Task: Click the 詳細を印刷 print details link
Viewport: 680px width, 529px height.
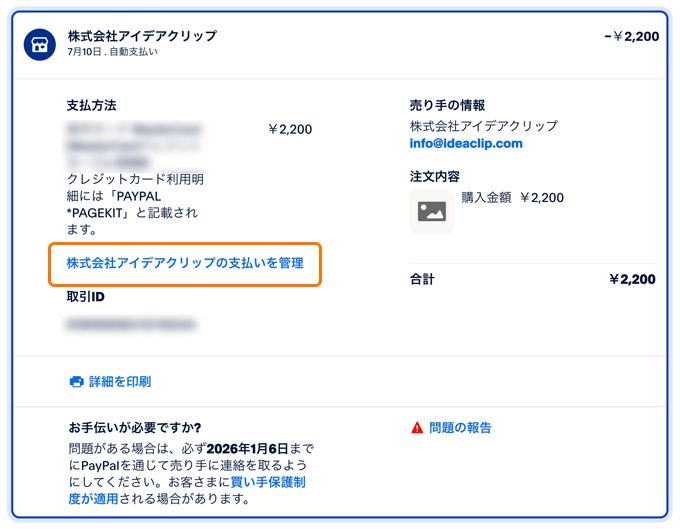Action: (x=120, y=382)
